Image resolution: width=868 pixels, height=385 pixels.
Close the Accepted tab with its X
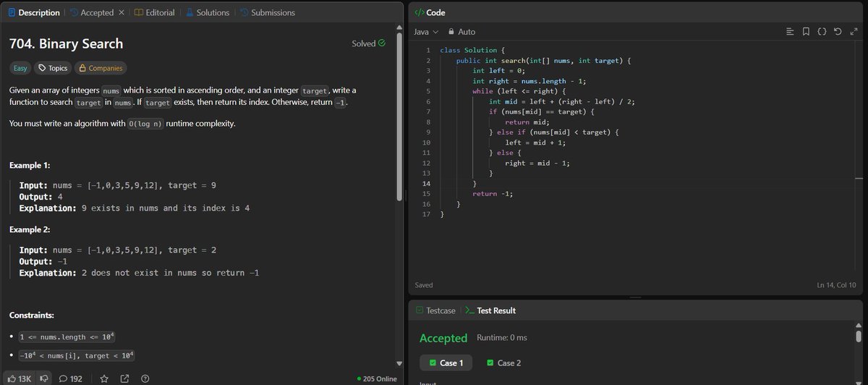(121, 12)
